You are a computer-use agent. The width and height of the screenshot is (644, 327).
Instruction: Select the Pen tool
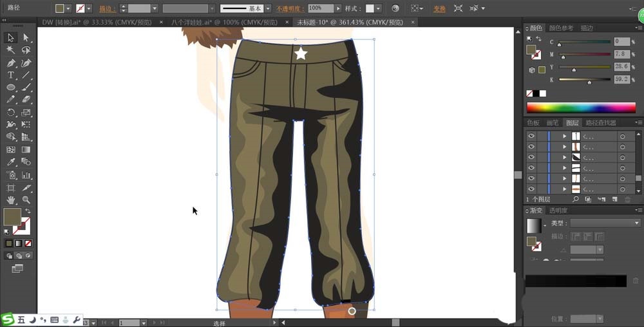point(11,63)
